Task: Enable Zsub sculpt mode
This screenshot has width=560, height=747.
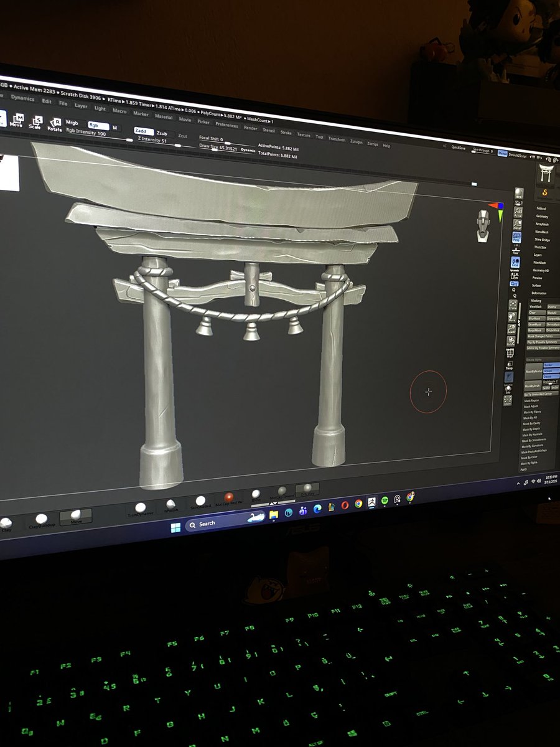Action: tap(162, 133)
